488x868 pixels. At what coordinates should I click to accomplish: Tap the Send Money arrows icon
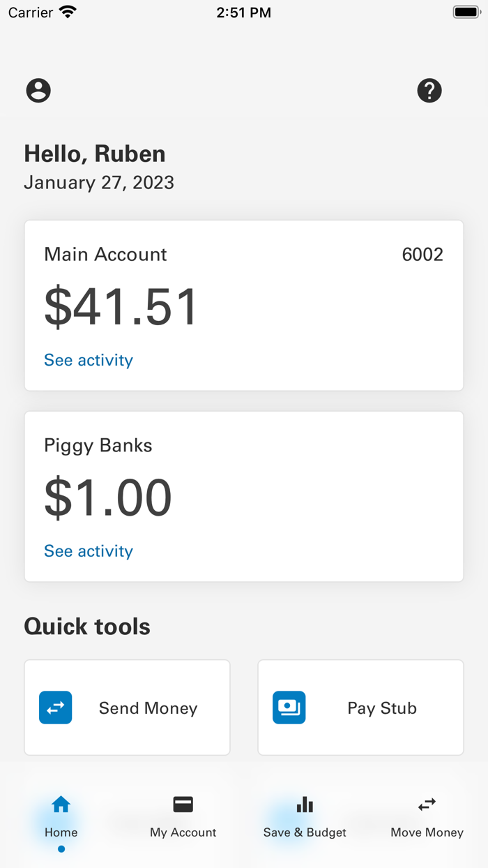coord(56,707)
